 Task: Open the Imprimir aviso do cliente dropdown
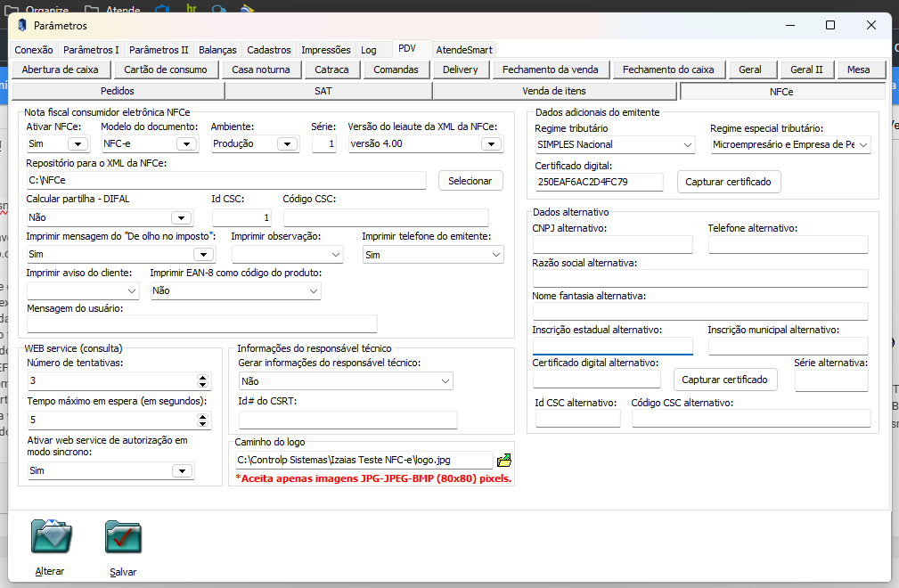pos(132,291)
